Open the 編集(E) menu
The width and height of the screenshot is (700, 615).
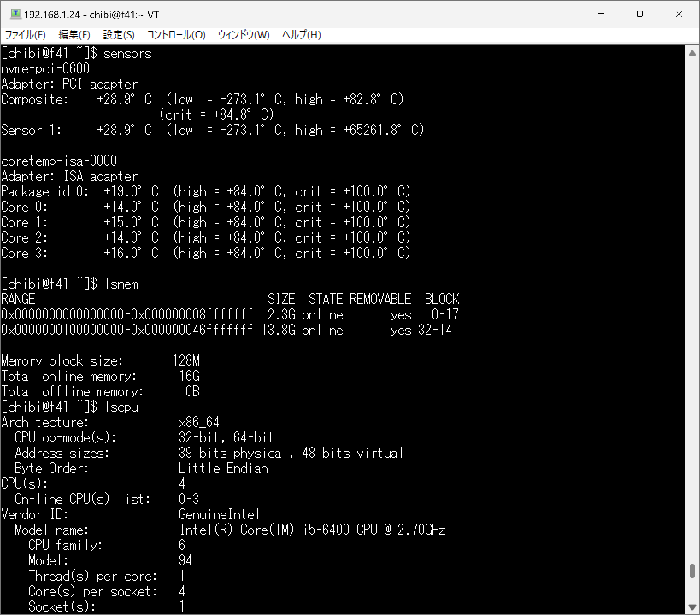tap(74, 35)
